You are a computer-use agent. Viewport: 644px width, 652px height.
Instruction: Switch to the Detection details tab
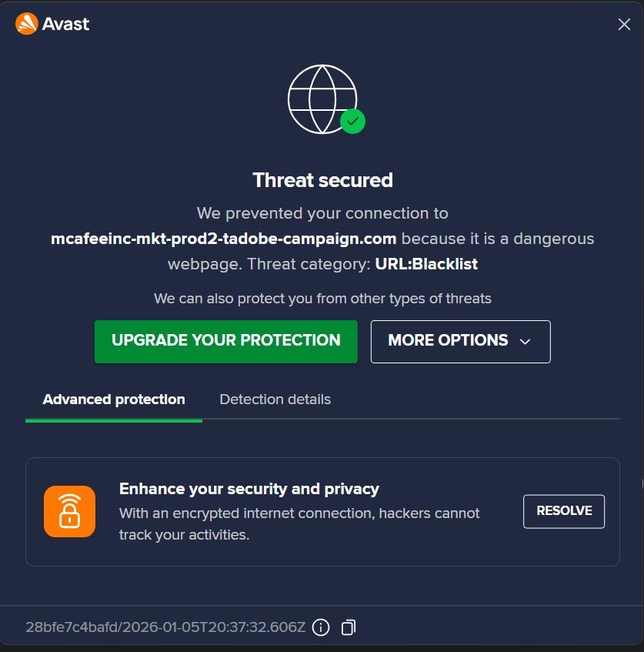(x=275, y=400)
